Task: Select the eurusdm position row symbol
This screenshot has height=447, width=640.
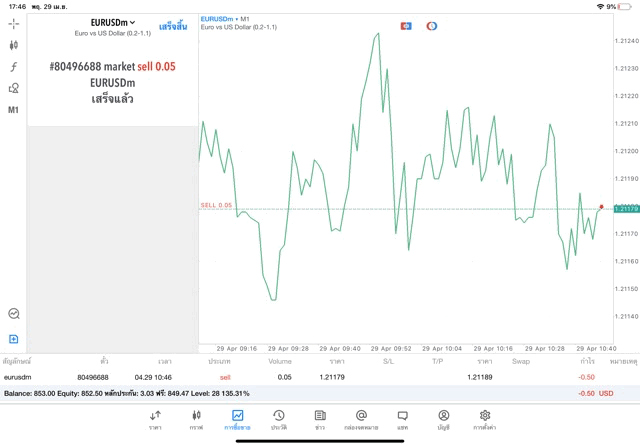Action: (18, 377)
